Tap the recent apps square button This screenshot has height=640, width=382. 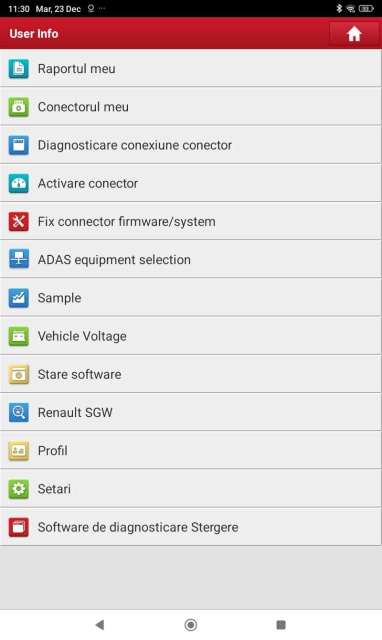[281, 624]
